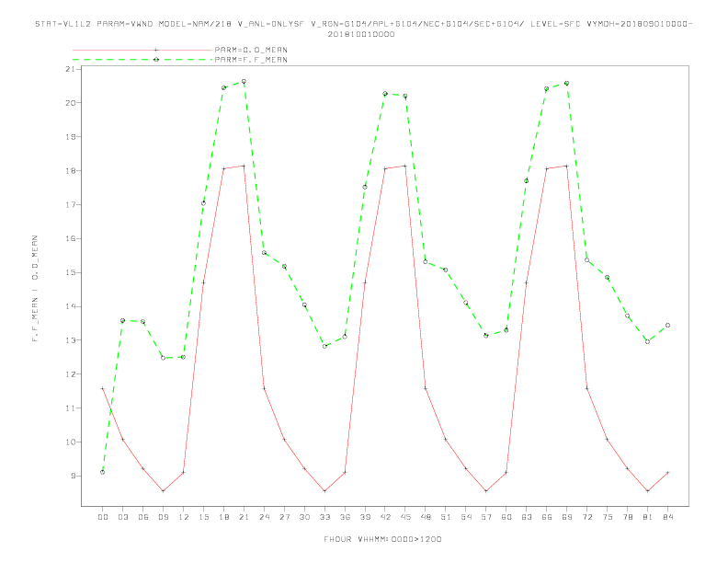Screen dimensions: 728x563
Task: Click x-axis tick label 48
Action: click(426, 517)
